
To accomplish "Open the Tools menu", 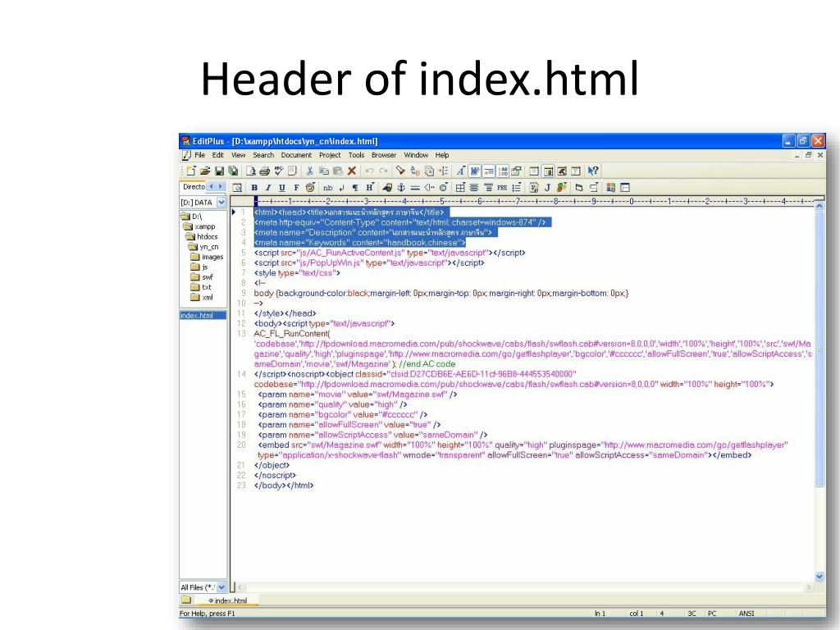I will pos(356,155).
